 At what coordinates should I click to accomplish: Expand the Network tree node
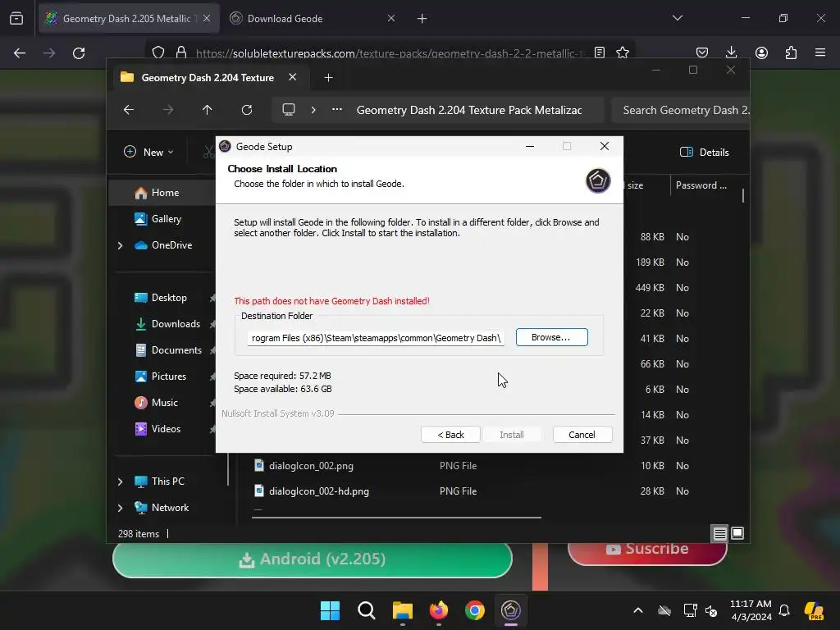pos(120,508)
